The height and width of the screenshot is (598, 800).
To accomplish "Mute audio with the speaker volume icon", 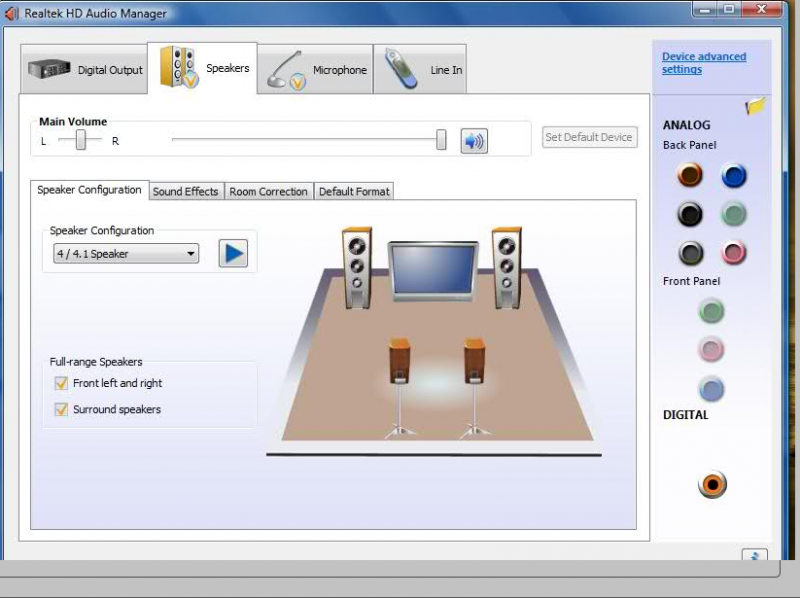I will tap(473, 141).
